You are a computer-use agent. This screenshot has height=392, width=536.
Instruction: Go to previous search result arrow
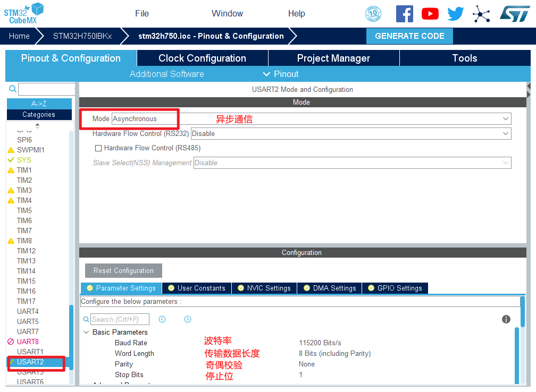pyautogui.click(x=162, y=319)
